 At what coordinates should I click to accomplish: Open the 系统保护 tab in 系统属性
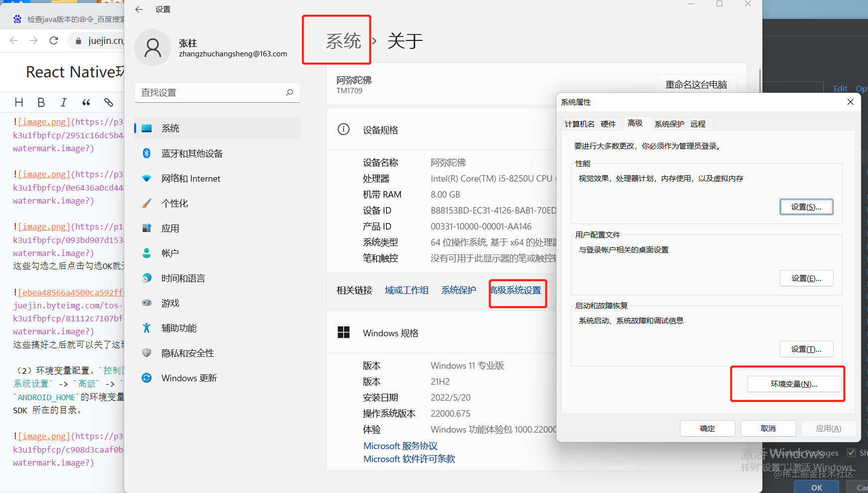coord(669,123)
